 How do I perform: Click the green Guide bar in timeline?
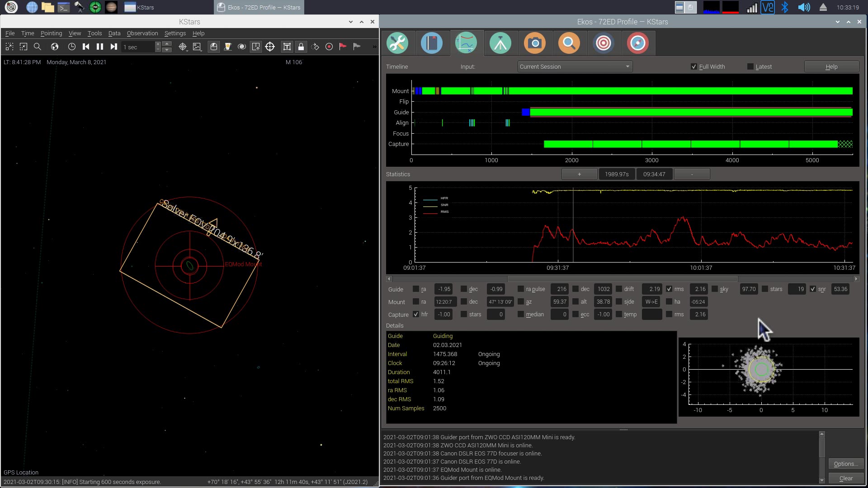pos(691,112)
